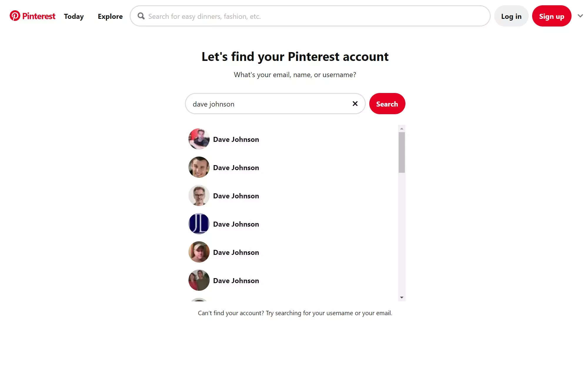The image size is (588, 392).
Task: Click the first Dave Johnson profile picture
Action: [x=198, y=139]
